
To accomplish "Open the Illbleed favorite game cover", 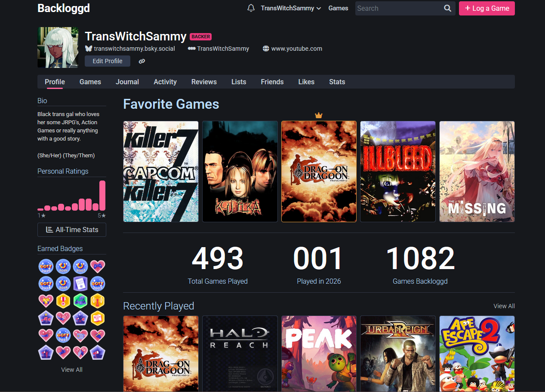I will pos(398,171).
